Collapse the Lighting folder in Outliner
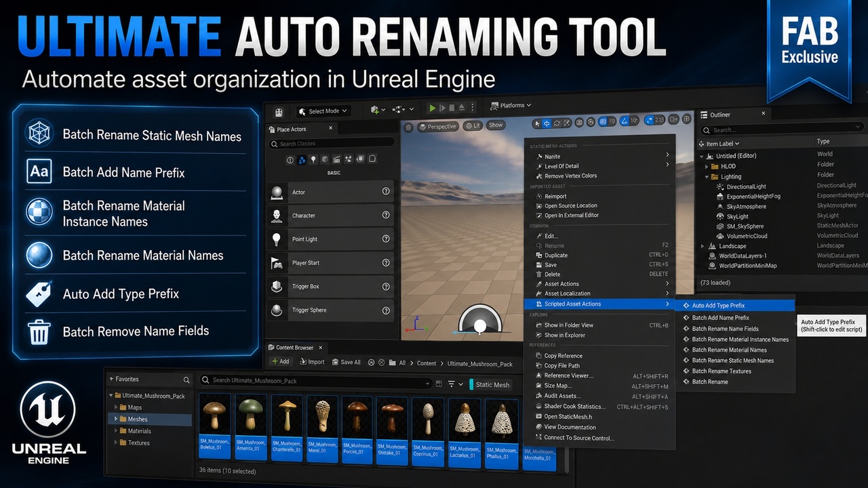 pos(707,176)
